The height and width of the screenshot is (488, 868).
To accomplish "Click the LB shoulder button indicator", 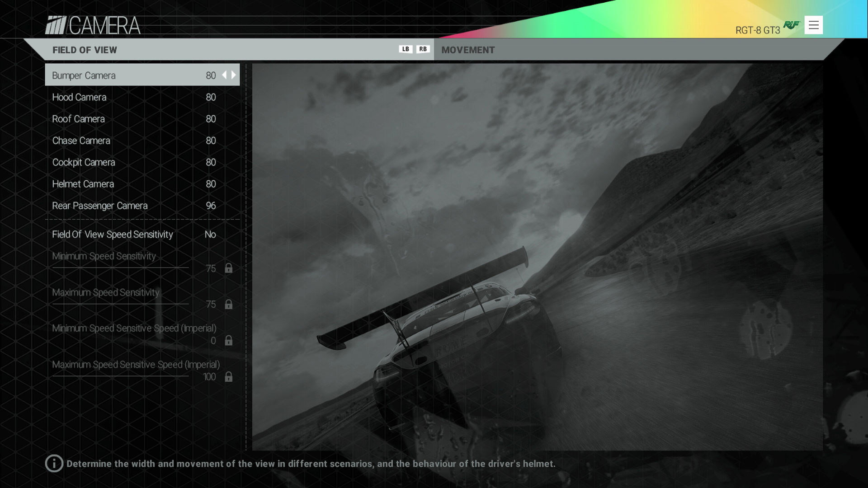I will point(405,49).
